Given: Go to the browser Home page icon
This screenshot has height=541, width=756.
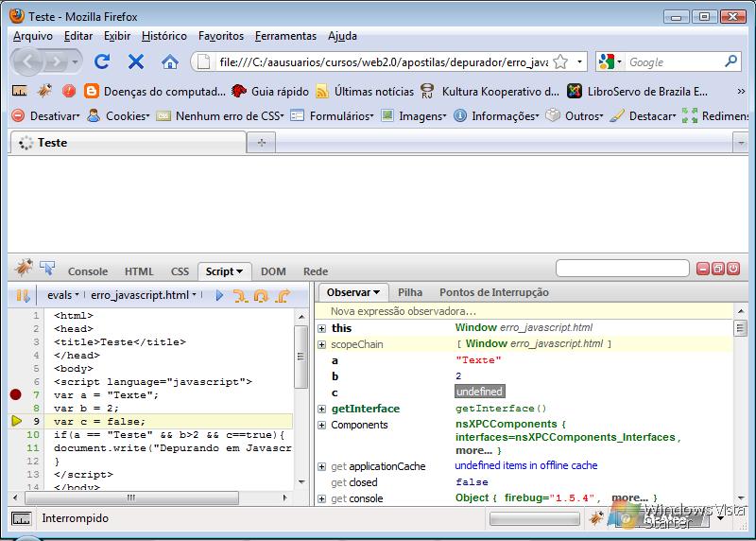Looking at the screenshot, I should coord(170,61).
